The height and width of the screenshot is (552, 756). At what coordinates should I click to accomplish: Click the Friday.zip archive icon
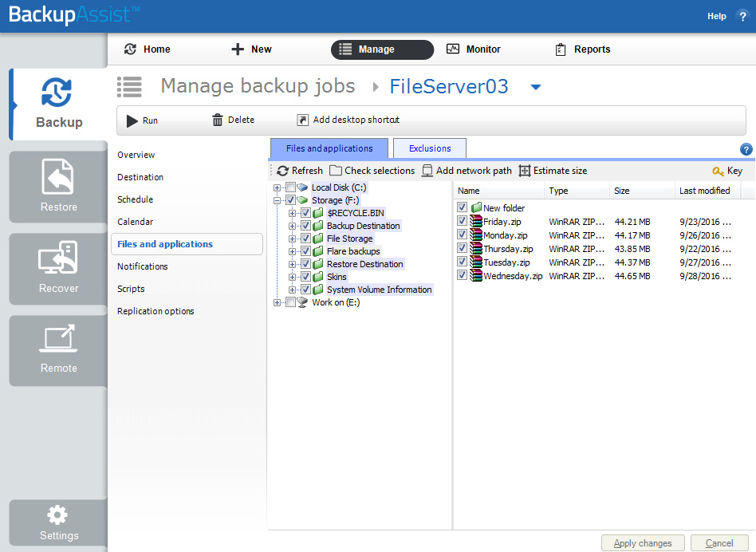(x=476, y=221)
